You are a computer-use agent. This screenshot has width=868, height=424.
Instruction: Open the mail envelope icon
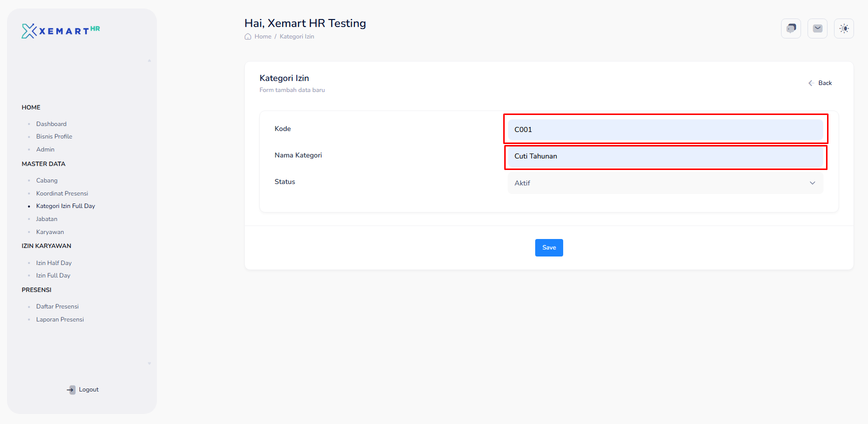click(x=817, y=28)
